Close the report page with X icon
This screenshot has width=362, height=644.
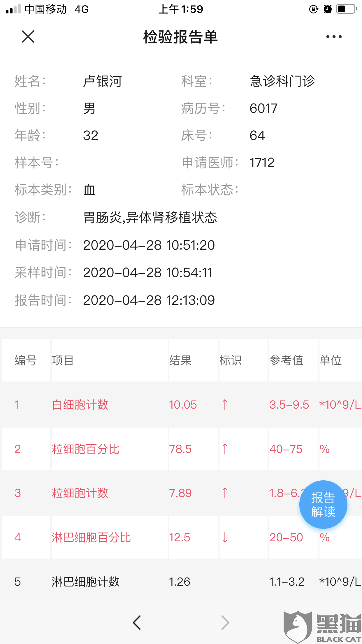pyautogui.click(x=28, y=37)
